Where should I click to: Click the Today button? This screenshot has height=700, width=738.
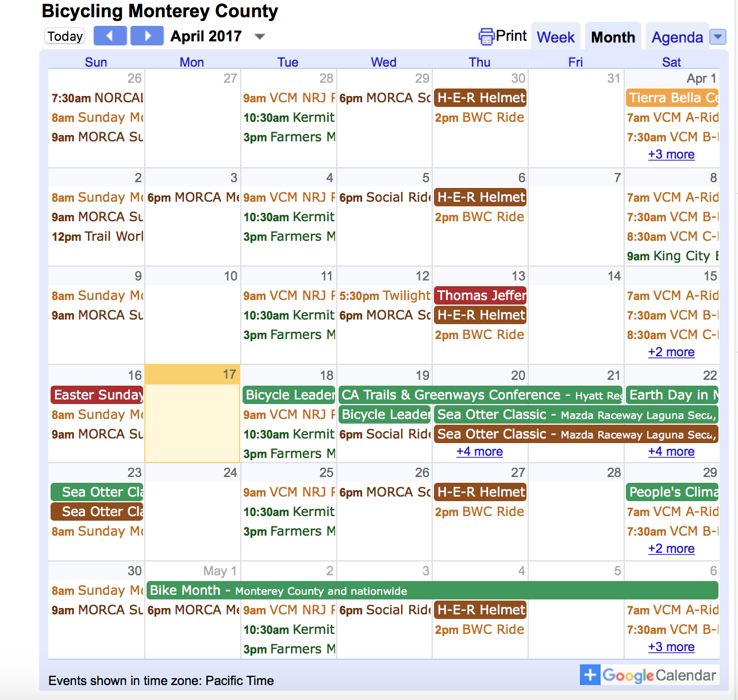pyautogui.click(x=65, y=36)
